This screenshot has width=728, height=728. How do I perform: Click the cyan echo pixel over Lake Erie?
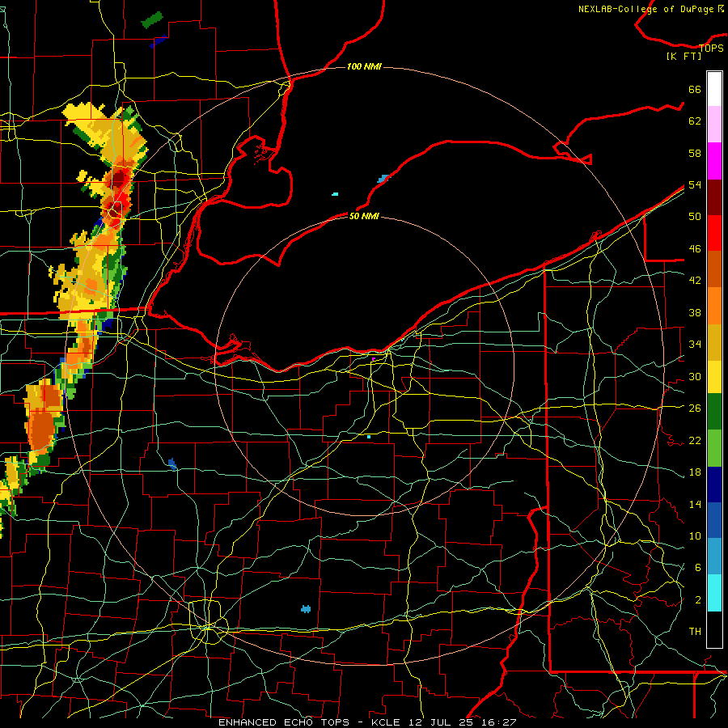335,194
